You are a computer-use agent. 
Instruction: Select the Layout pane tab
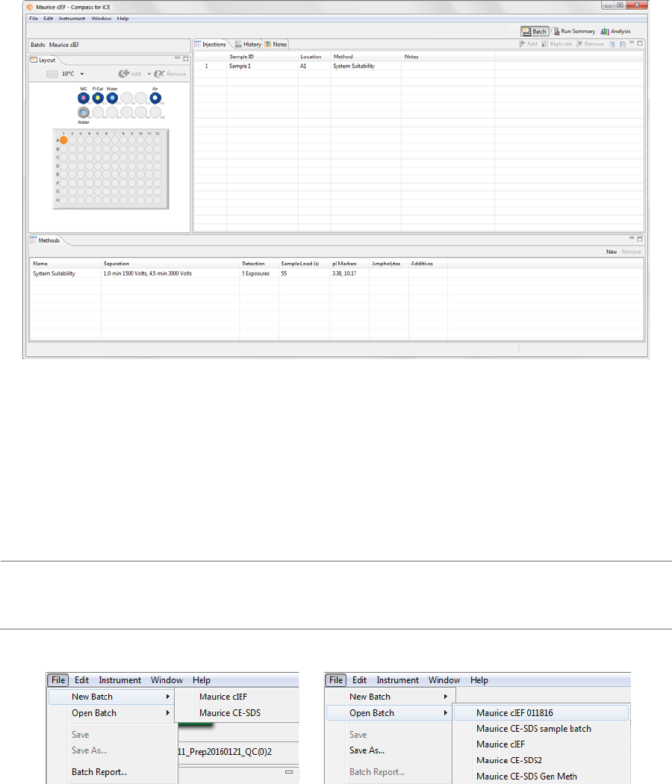43,60
